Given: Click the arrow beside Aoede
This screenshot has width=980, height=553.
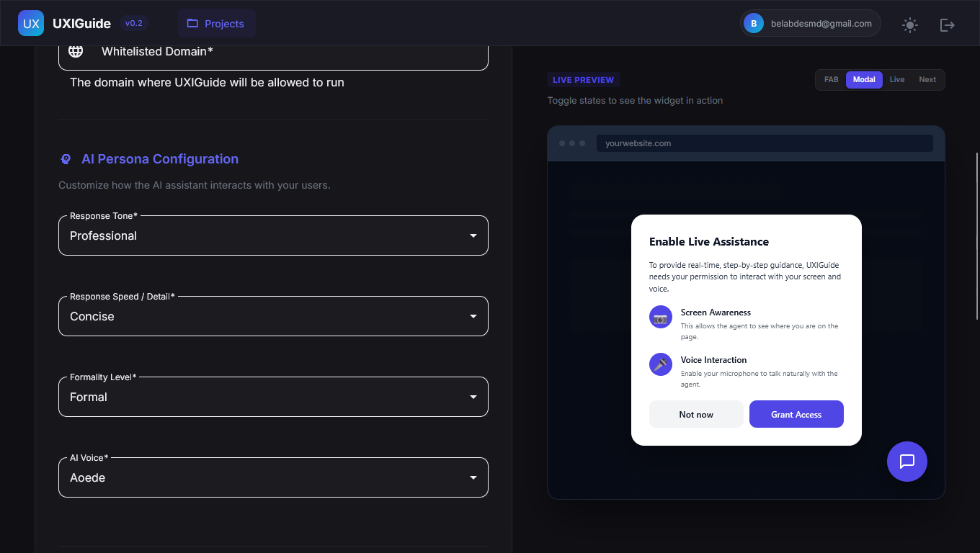Looking at the screenshot, I should [473, 477].
